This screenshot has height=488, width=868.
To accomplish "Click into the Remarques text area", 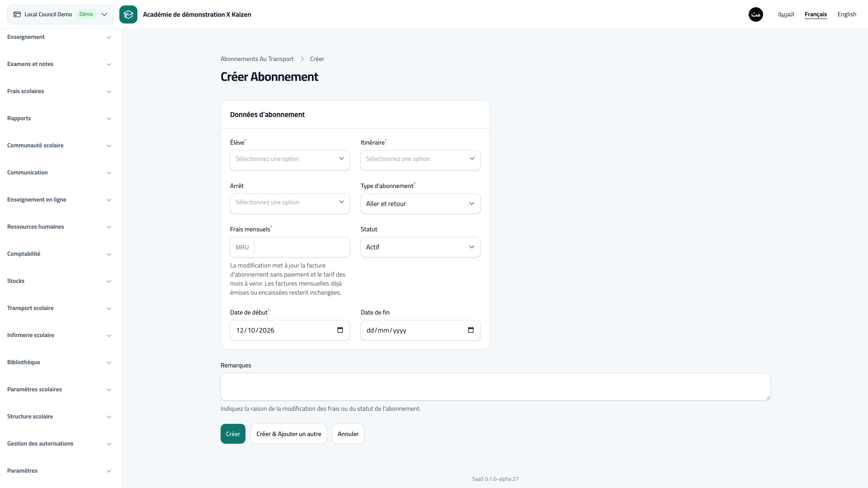I will click(495, 387).
